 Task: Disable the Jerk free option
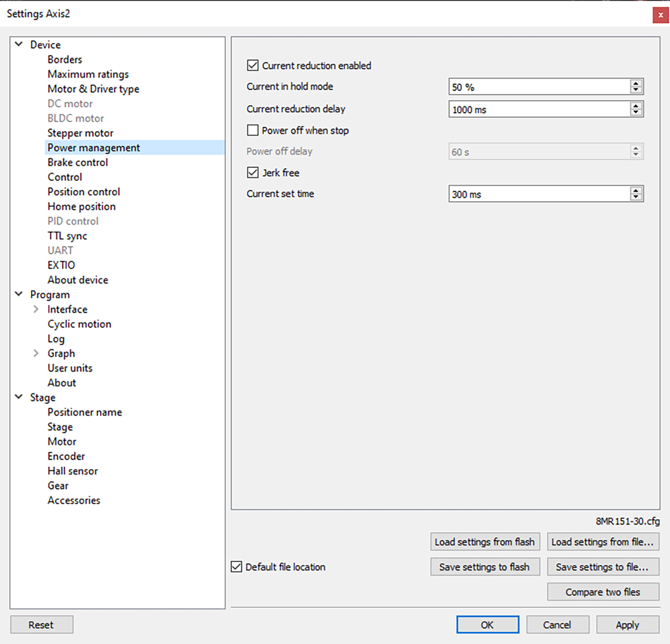pos(252,173)
